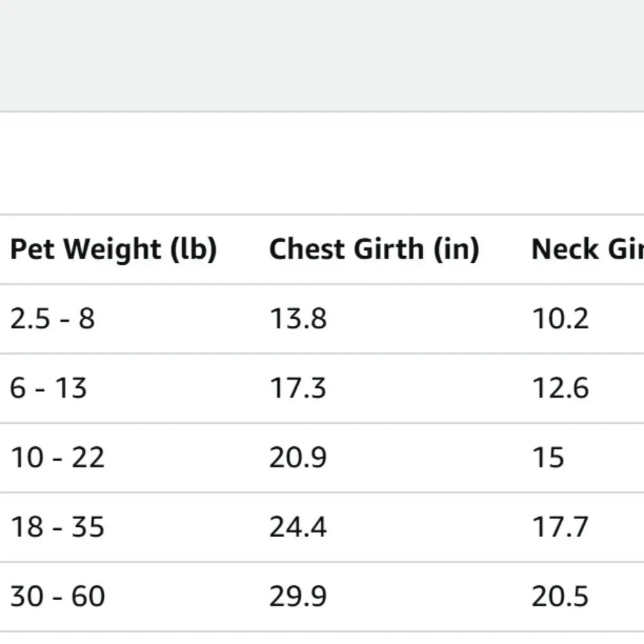
Task: Select the 2.5 - 8 pet weight cell
Action: click(53, 318)
